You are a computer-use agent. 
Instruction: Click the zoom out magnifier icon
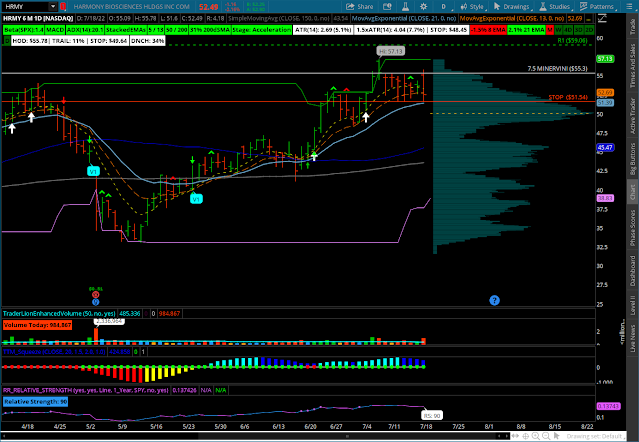(x=546, y=436)
